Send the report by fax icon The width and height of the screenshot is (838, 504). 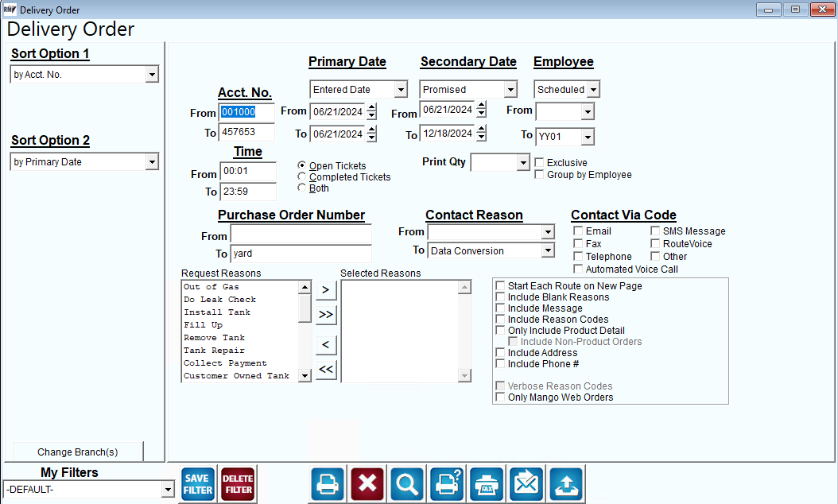tap(487, 484)
